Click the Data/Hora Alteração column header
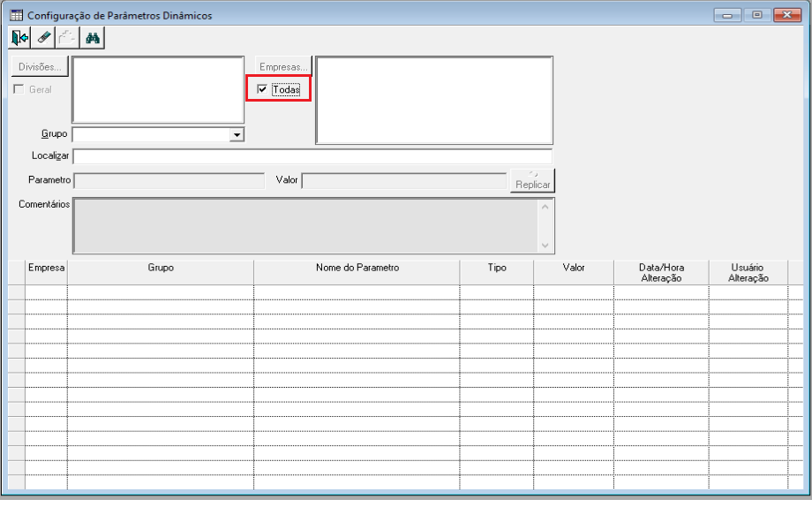 point(661,273)
